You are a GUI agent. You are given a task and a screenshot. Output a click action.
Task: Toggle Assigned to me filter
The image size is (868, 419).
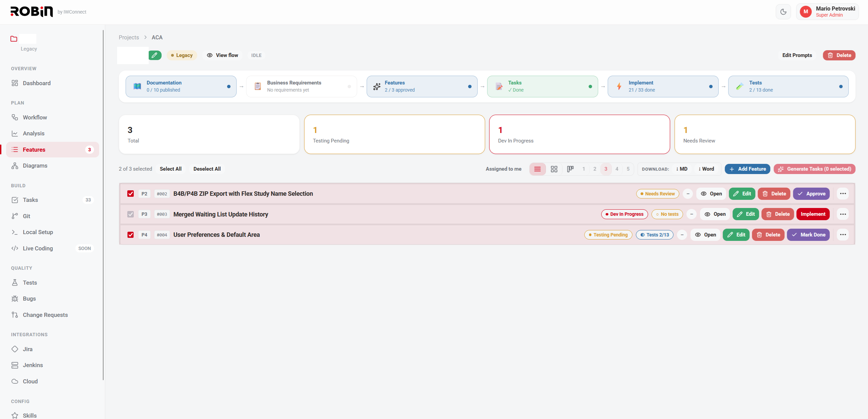pos(503,169)
